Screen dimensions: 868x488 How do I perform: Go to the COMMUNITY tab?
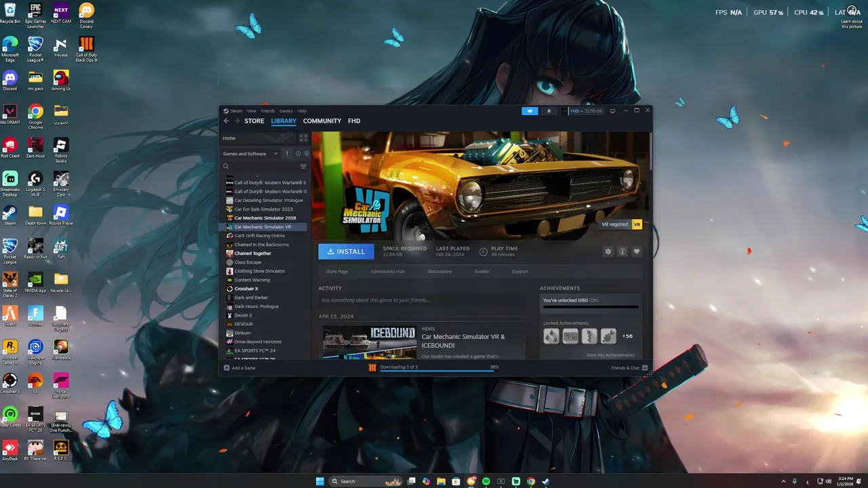pos(322,121)
